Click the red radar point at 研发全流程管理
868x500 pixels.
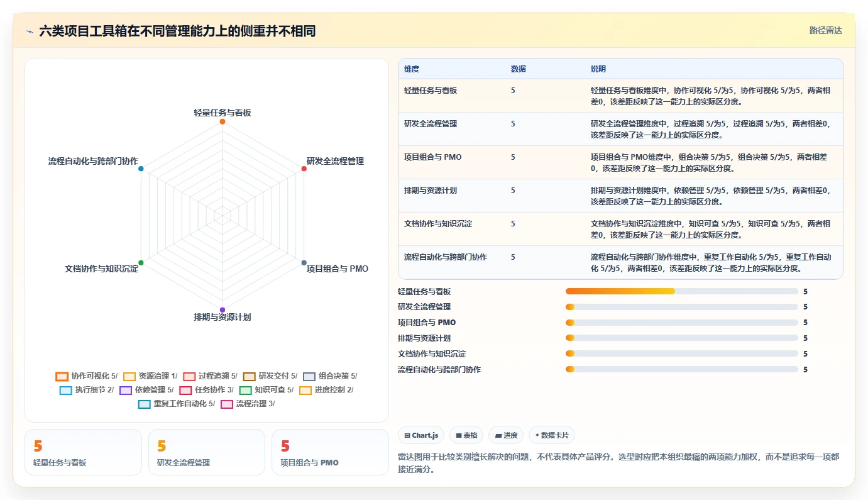click(304, 169)
